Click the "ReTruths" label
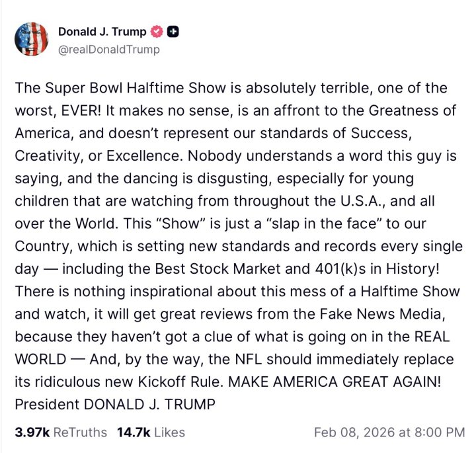476x453 pixels. (x=79, y=432)
